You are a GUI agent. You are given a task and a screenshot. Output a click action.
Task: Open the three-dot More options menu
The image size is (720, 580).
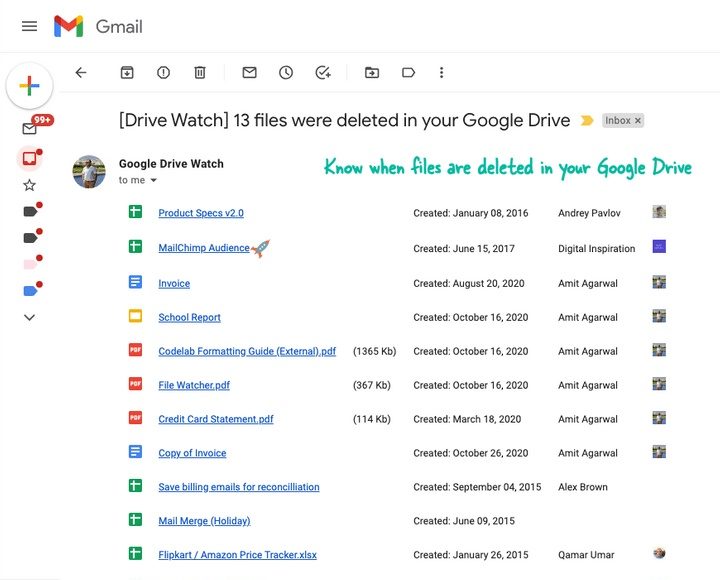[x=441, y=73]
